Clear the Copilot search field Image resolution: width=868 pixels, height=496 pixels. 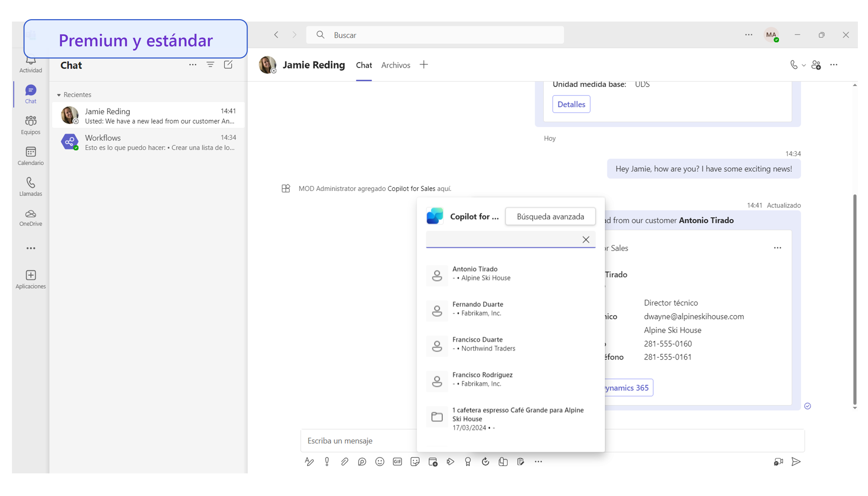586,239
